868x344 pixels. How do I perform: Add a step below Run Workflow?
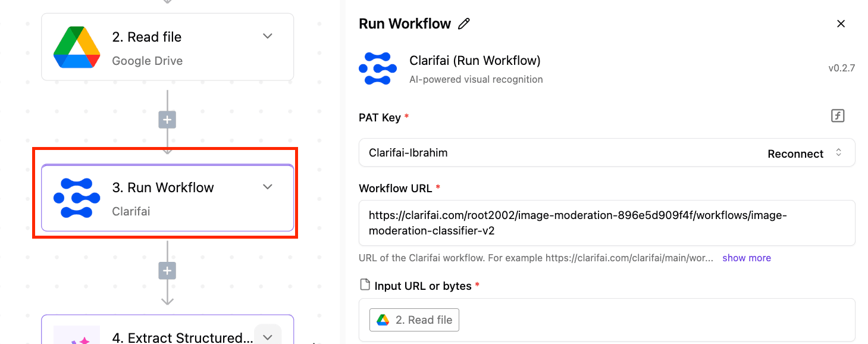(x=167, y=271)
